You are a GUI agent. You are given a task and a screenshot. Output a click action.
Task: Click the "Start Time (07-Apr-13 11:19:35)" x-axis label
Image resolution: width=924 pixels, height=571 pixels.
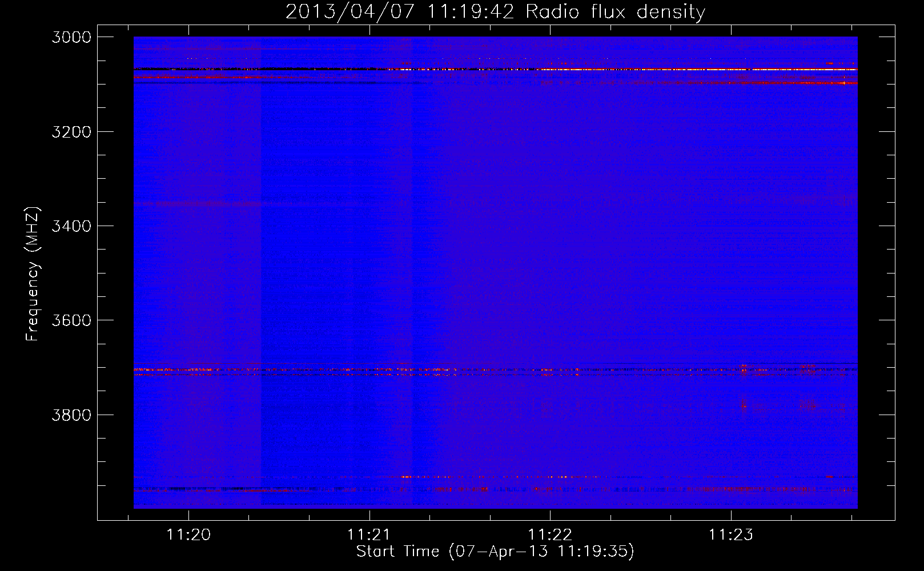click(x=495, y=552)
